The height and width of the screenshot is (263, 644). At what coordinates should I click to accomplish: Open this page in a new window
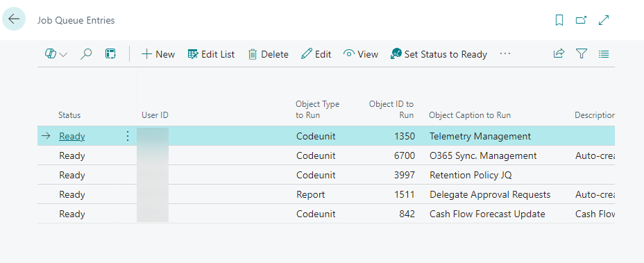(x=581, y=20)
